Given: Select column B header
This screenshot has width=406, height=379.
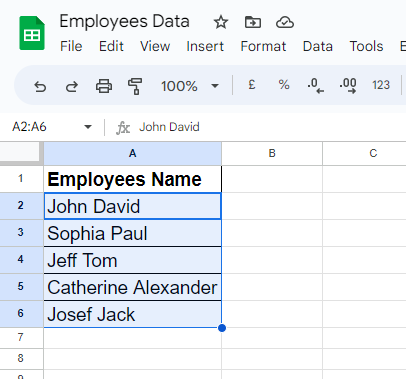Looking at the screenshot, I should [272, 153].
